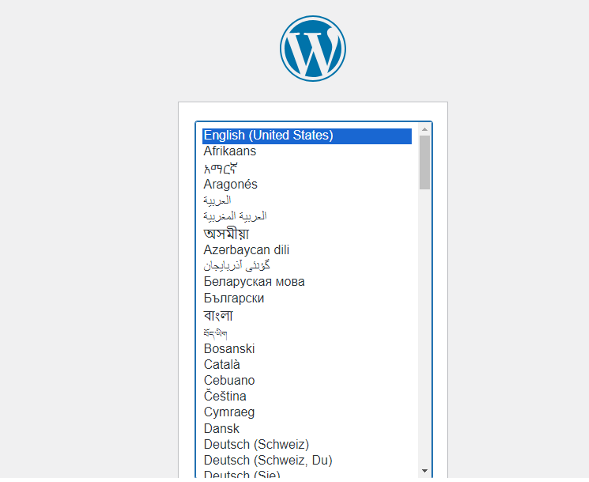Select the Amharic language entry
The width and height of the screenshot is (589, 482).
coord(307,168)
